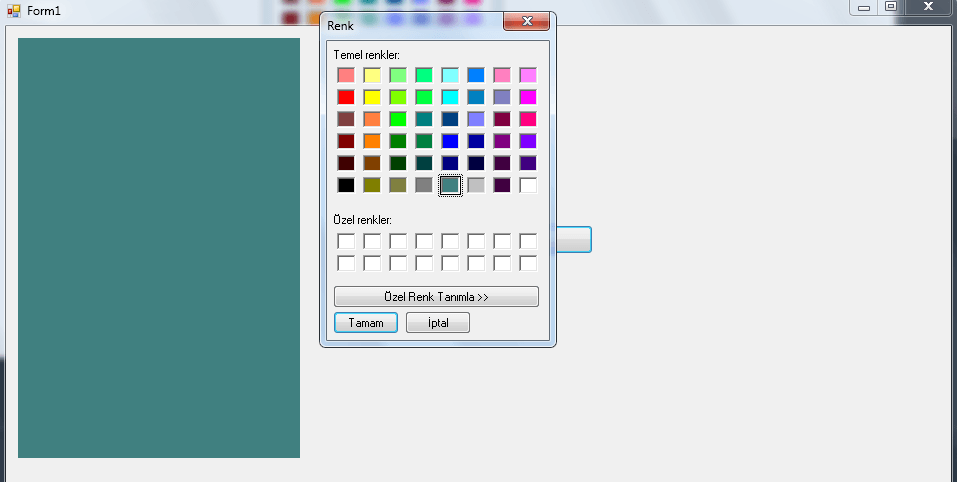The width and height of the screenshot is (957, 482).
Task: Pick the burgundy swatch next to hot pink
Action: click(x=502, y=119)
